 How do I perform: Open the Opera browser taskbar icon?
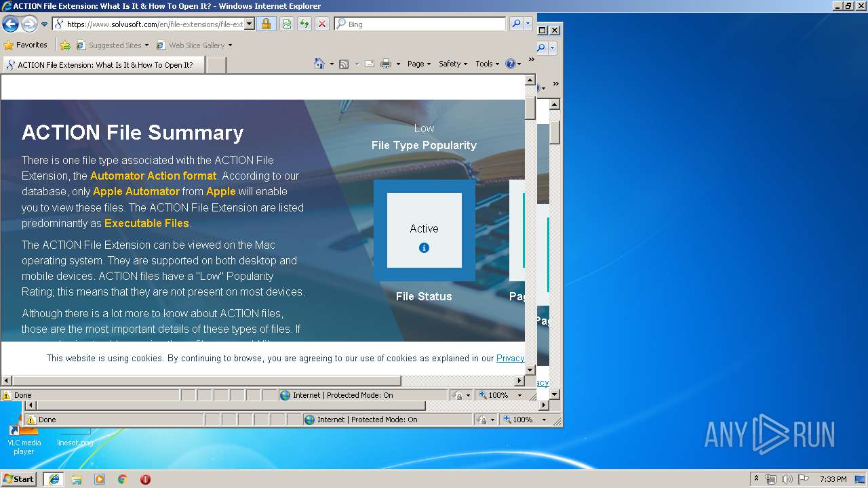coord(145,479)
